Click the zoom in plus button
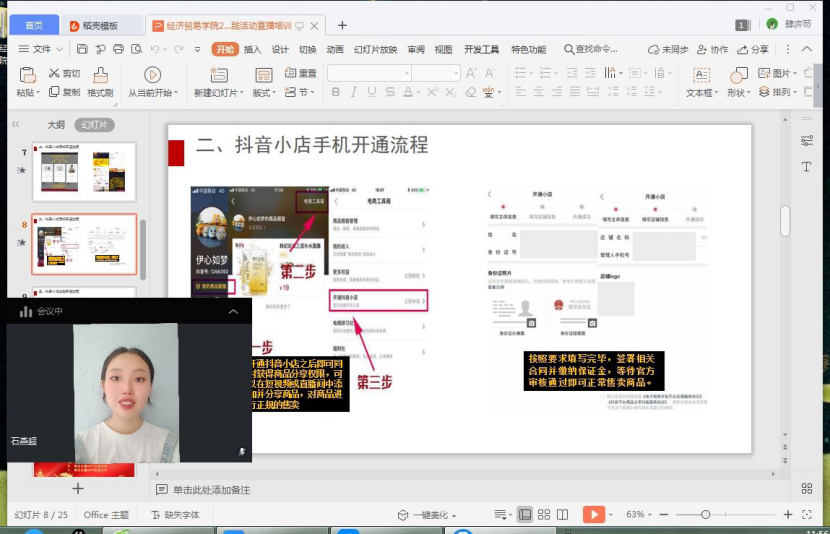The image size is (830, 534). 788,514
